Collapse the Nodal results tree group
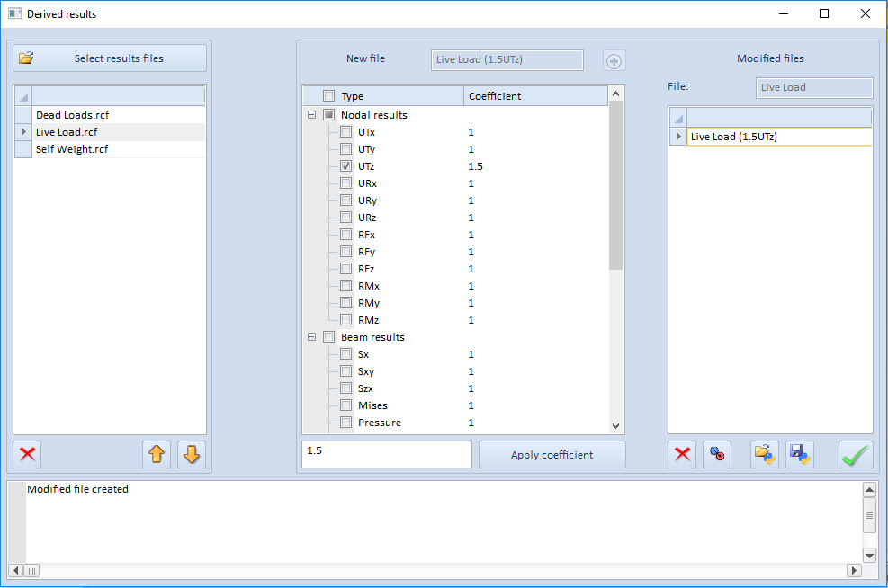 pos(312,115)
